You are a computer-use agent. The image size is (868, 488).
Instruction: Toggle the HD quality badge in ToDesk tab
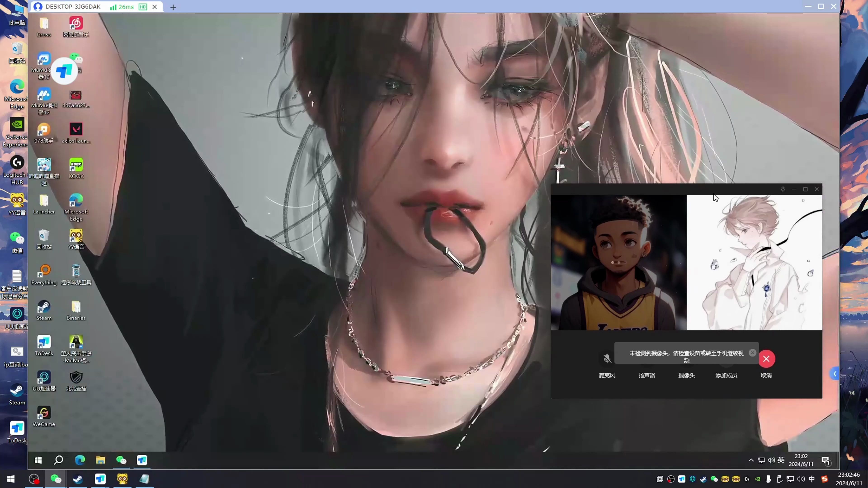point(143,7)
